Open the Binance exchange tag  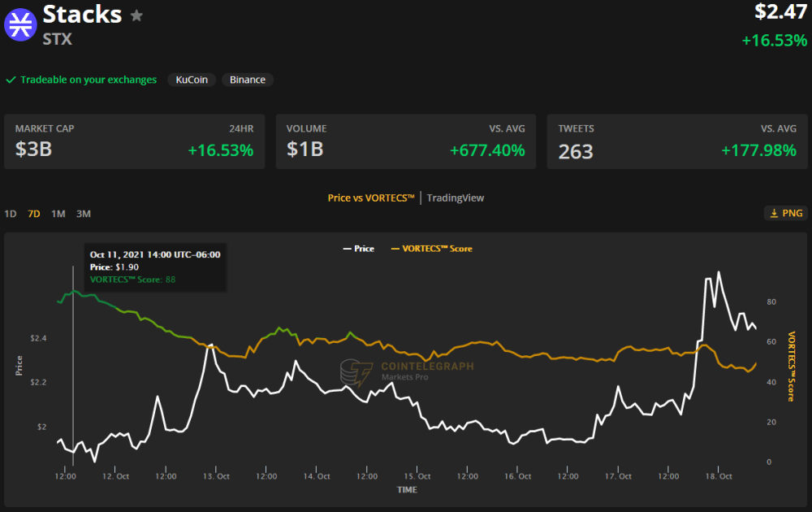(x=248, y=80)
